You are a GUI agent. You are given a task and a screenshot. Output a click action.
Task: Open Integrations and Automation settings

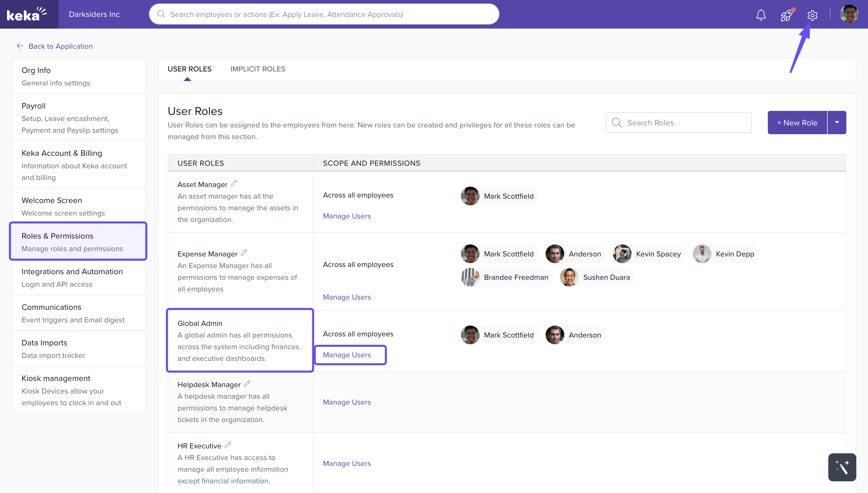[x=79, y=278]
